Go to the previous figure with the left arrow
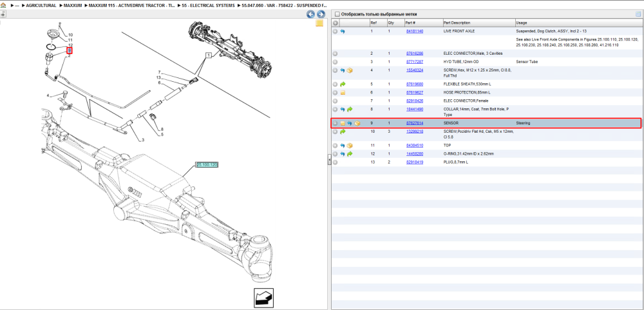This screenshot has width=644, height=310. click(x=311, y=14)
